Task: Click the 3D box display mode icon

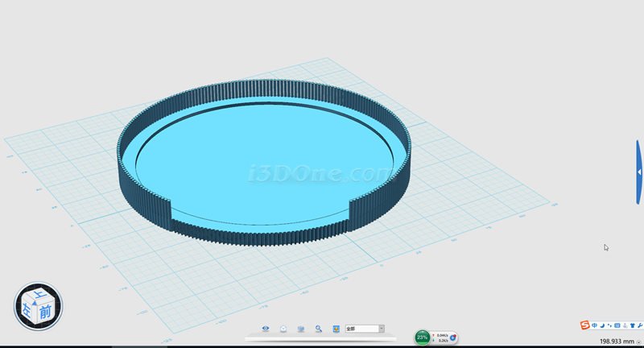Action: click(x=301, y=329)
